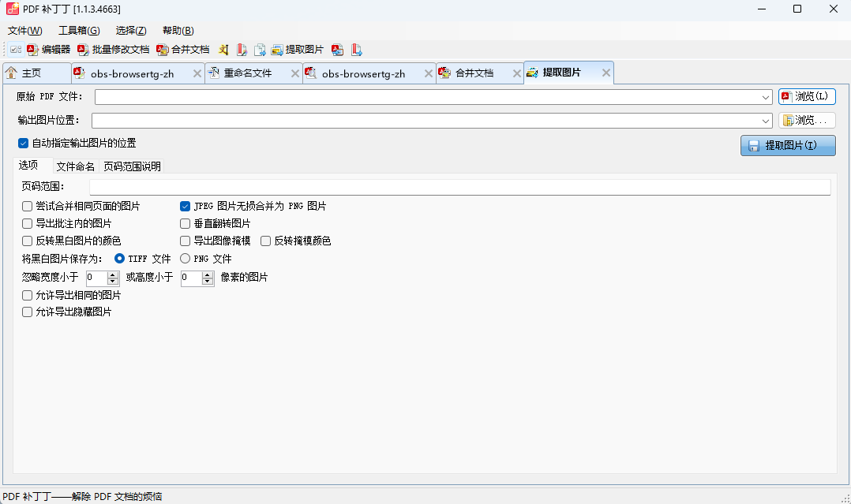Tick the 垂直翻转图片 checkbox
Viewport: 851px width, 504px height.
pyautogui.click(x=186, y=223)
